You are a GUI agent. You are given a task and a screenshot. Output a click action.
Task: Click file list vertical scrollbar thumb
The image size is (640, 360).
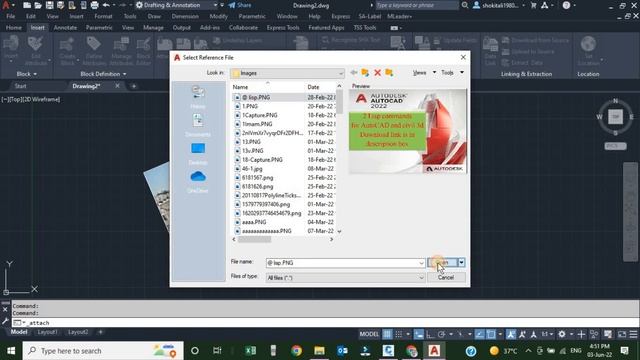click(x=339, y=102)
